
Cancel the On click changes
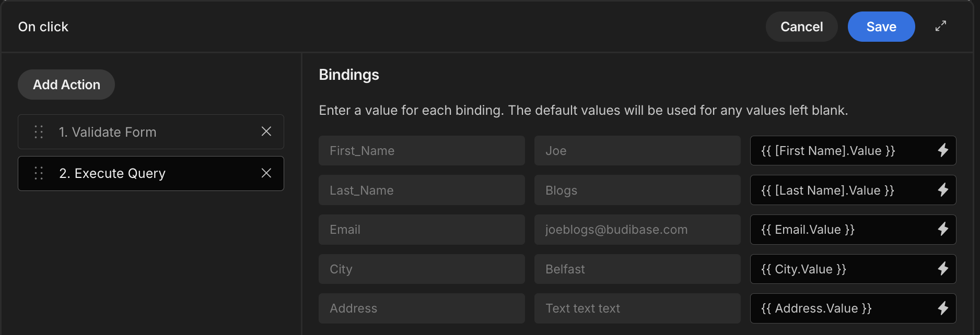click(801, 27)
